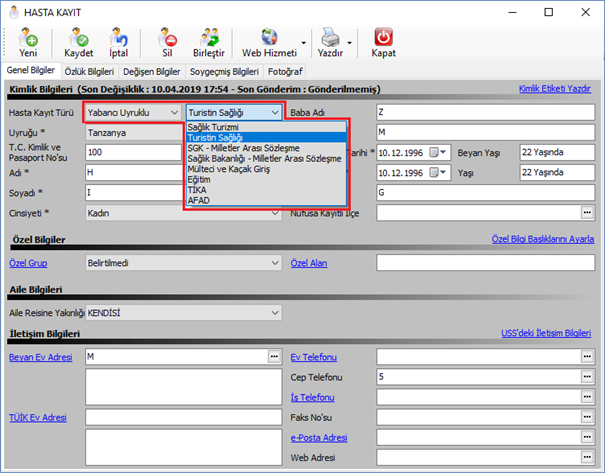
Task: Click the large Beyan Ev Adresi text area
Action: pos(184,387)
